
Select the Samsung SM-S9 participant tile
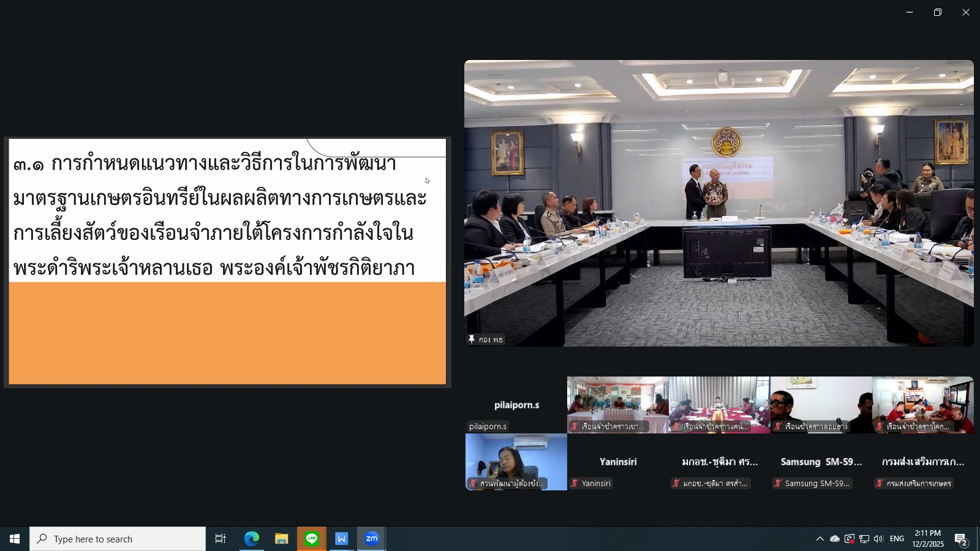click(821, 462)
